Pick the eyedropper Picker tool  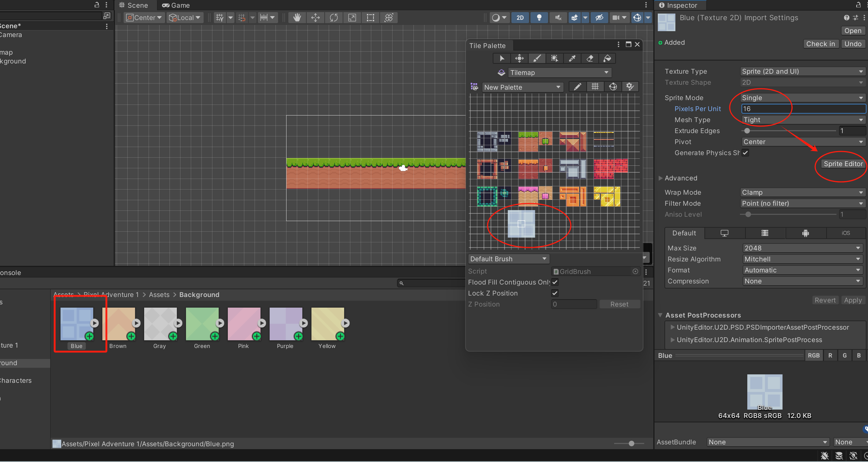click(x=572, y=58)
